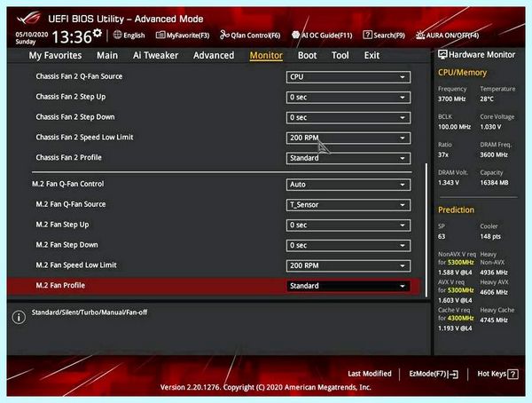Click the info circle icon in the help area

(x=19, y=317)
